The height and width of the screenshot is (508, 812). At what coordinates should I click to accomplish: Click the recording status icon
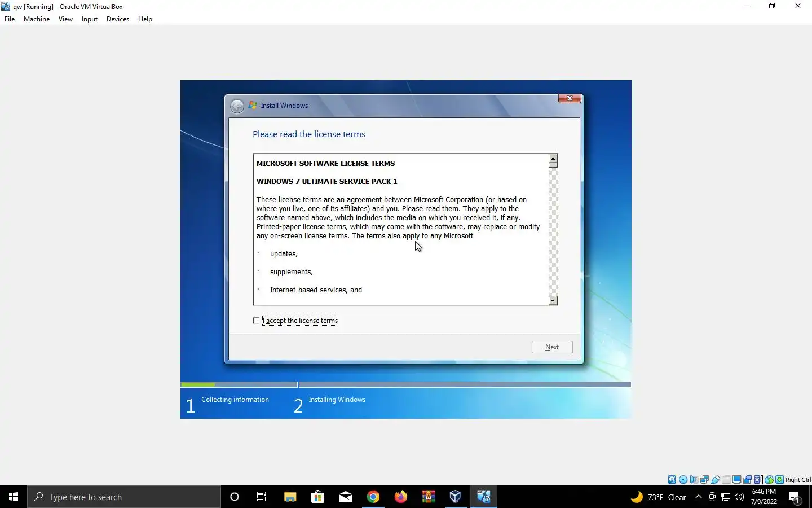coord(748,480)
